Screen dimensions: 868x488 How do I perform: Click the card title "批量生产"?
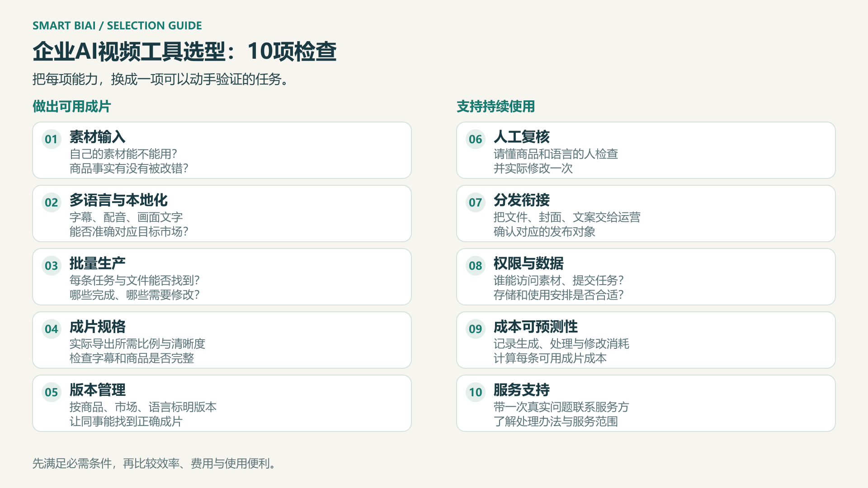(97, 263)
